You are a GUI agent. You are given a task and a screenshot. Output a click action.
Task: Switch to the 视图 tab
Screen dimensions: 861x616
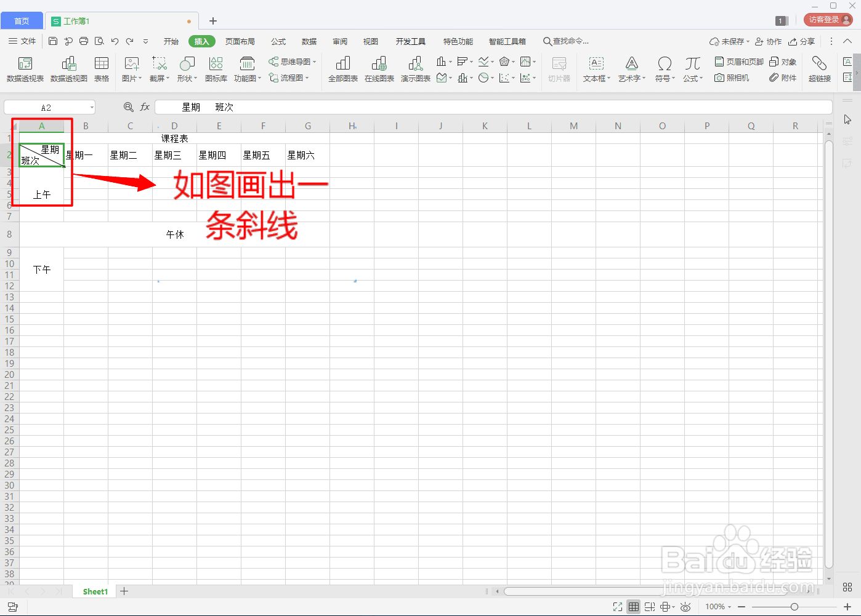click(371, 41)
